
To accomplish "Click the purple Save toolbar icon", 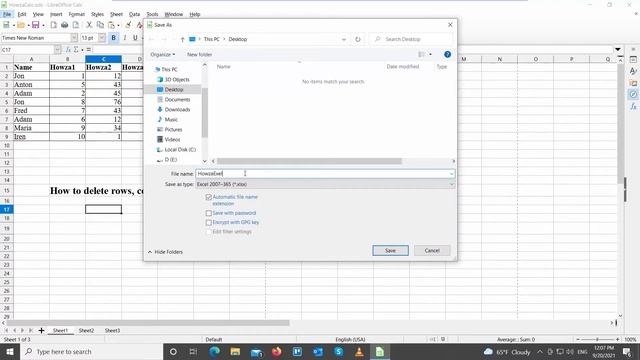I will point(36,25).
